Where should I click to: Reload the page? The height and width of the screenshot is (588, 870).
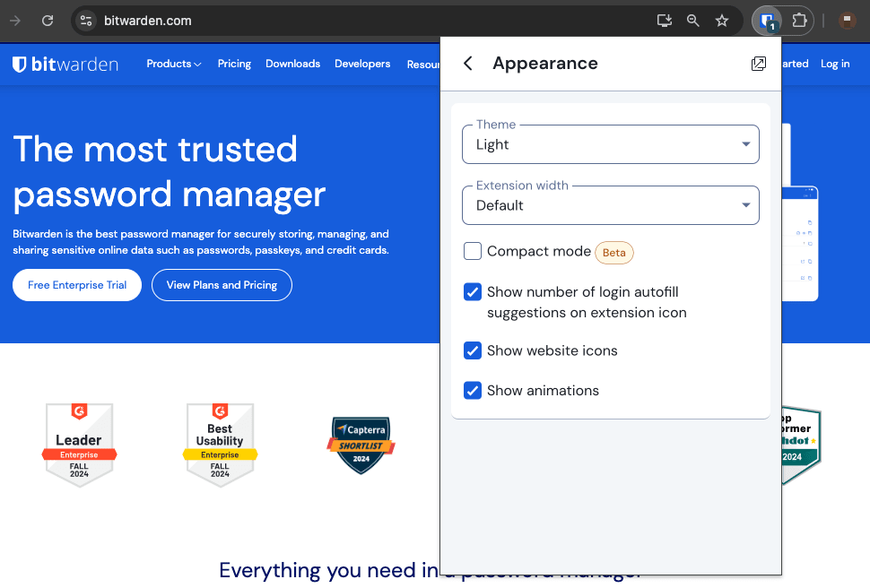coord(47,20)
